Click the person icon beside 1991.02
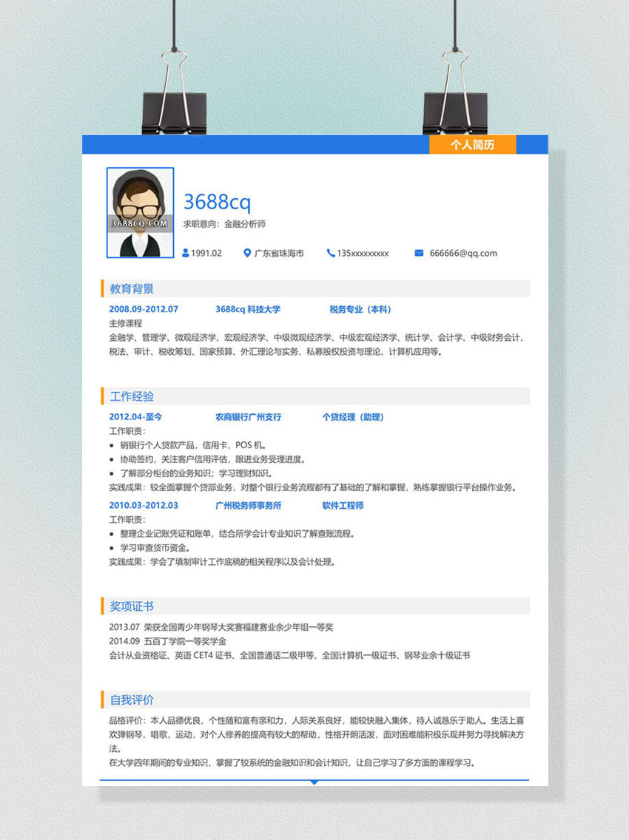This screenshot has width=629, height=840. [186, 253]
